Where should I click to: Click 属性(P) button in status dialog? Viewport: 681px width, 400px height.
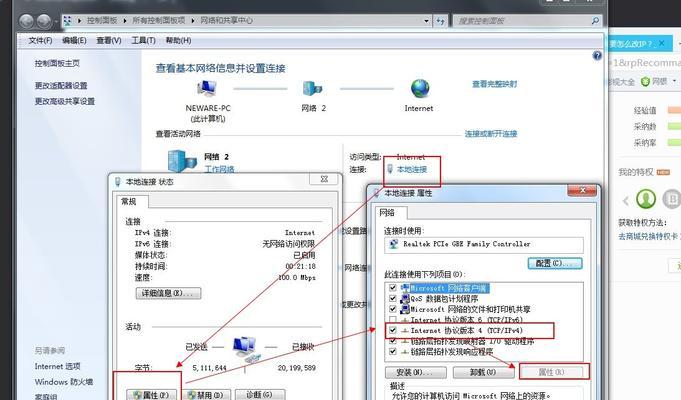152,395
